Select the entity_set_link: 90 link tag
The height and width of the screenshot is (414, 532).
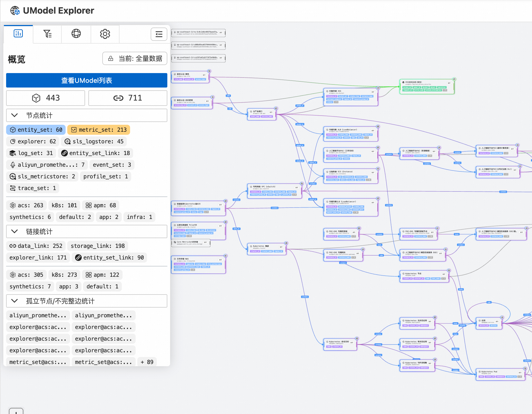110,258
